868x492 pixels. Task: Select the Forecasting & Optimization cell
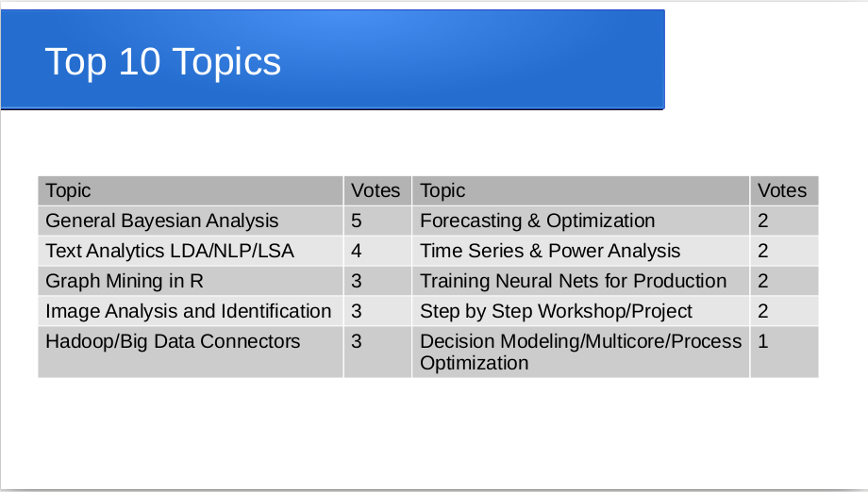click(x=580, y=221)
